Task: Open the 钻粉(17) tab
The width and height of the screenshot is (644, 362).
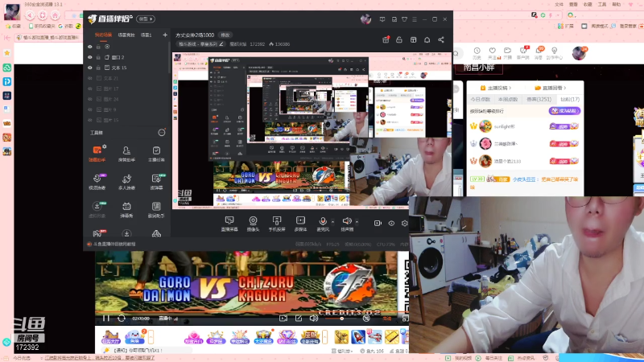Action: click(x=570, y=99)
